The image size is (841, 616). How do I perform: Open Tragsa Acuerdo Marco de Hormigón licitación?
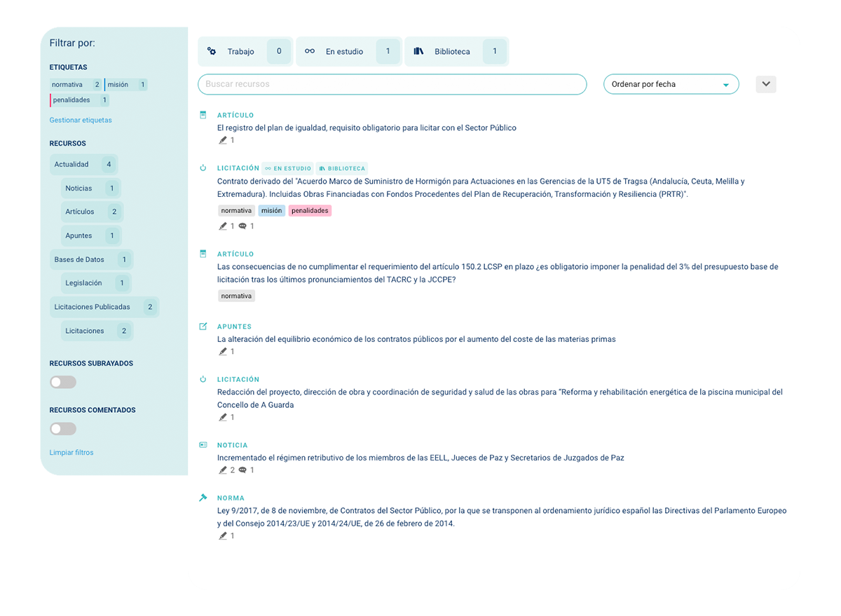[x=481, y=188]
